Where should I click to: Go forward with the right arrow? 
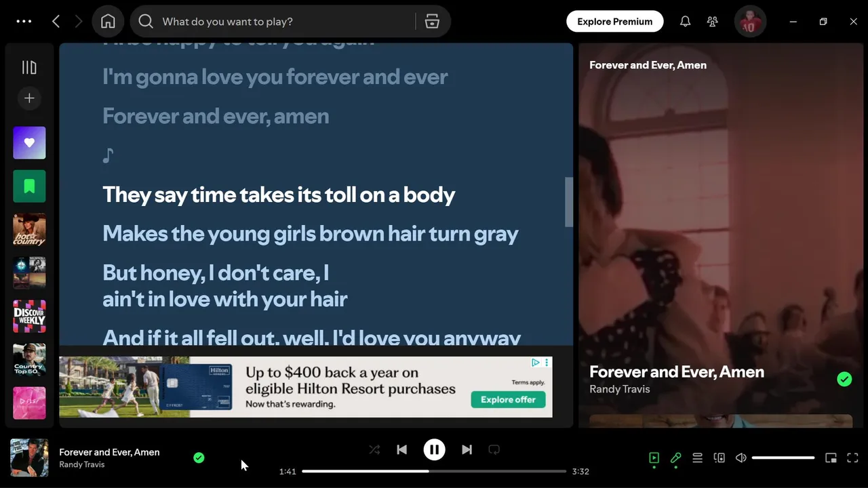(78, 22)
